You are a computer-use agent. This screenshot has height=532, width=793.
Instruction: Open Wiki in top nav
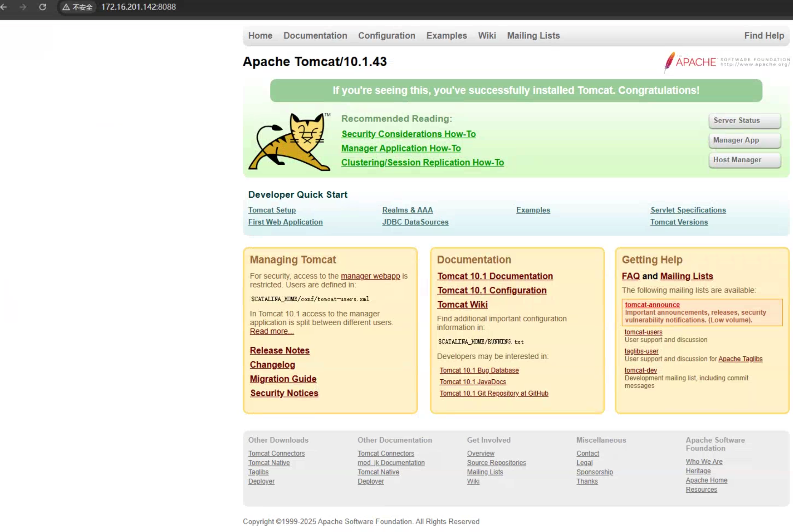[487, 35]
